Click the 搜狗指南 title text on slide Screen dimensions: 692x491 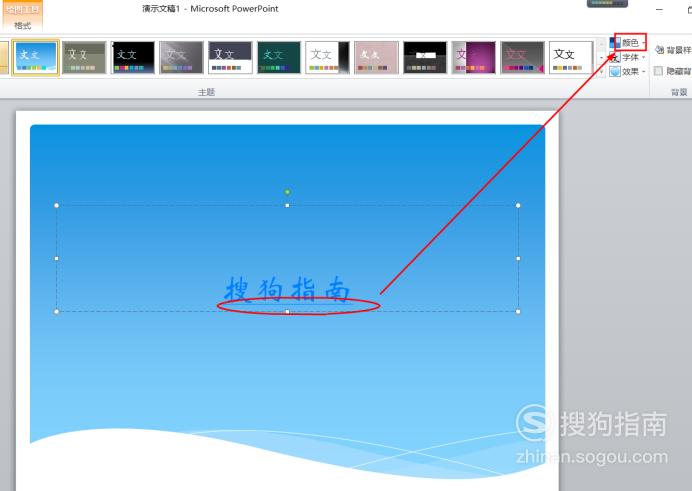pyautogui.click(x=287, y=289)
